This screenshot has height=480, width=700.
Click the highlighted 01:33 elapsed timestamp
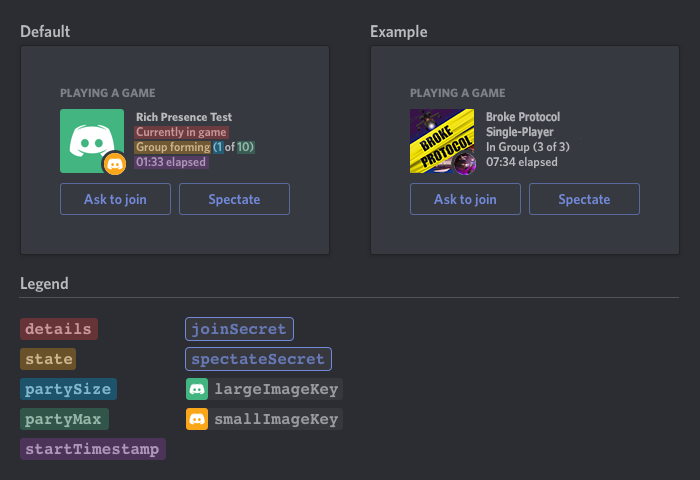(171, 162)
